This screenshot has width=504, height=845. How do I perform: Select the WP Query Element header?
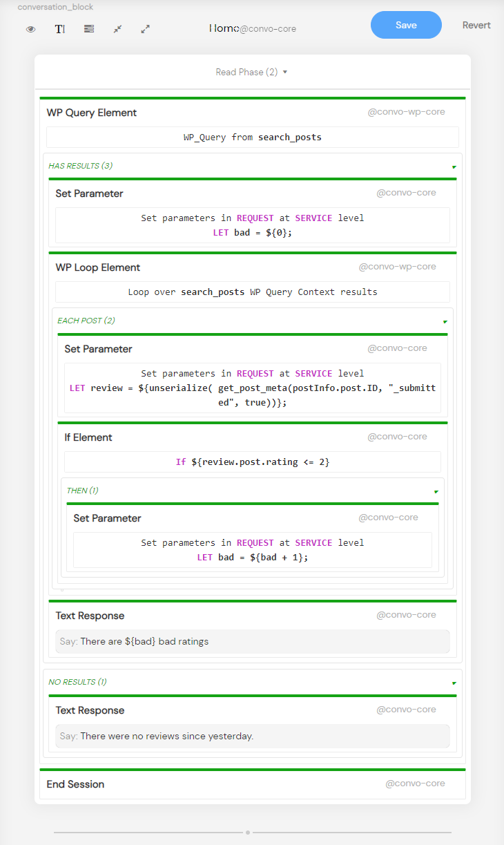(x=92, y=113)
